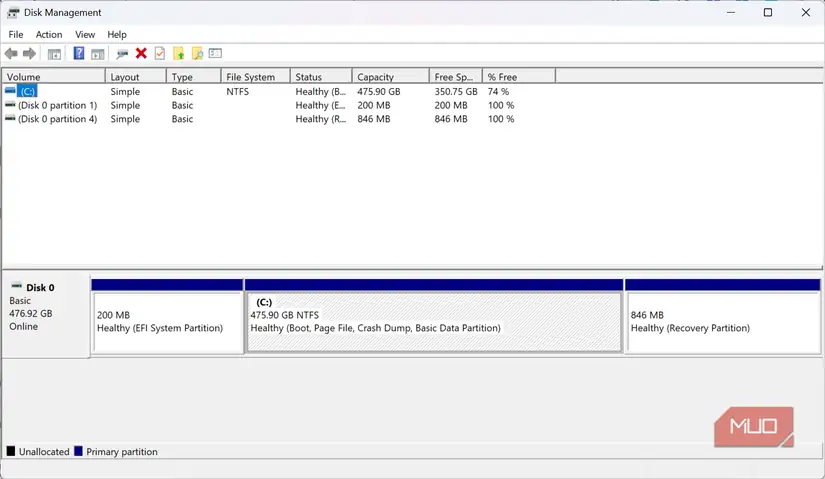
Task: Sort by the Type column header
Action: [x=194, y=77]
